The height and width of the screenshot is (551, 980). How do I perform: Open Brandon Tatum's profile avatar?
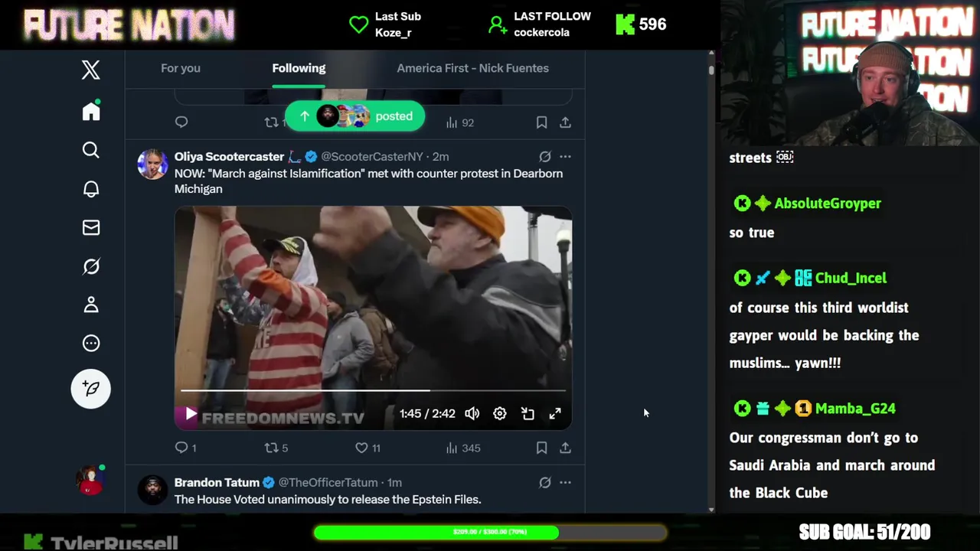click(x=152, y=491)
